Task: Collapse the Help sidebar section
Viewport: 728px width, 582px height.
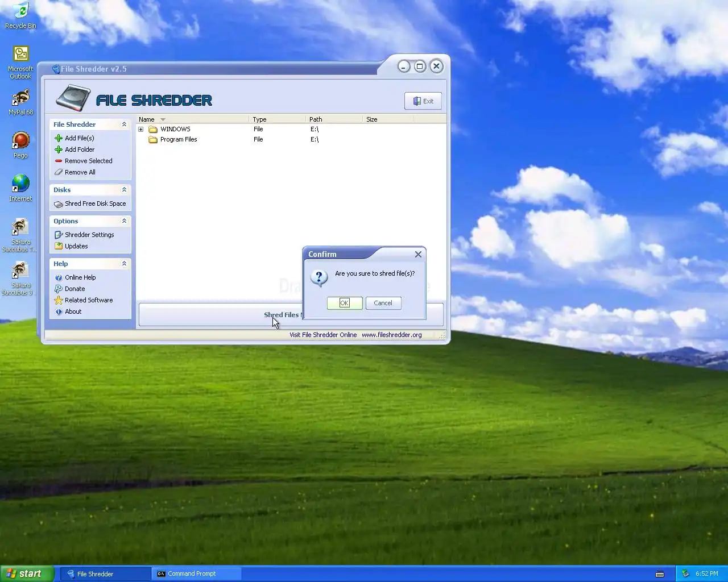Action: pos(124,264)
